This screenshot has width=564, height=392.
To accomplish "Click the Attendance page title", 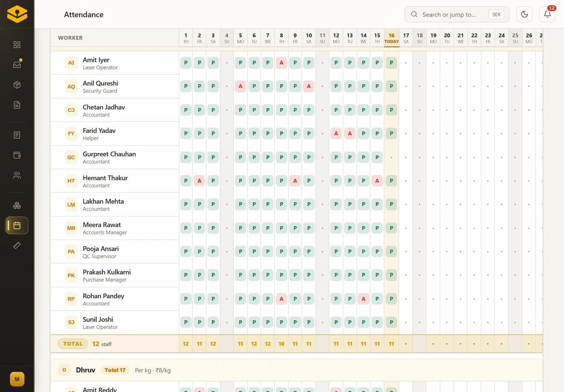I will click(x=84, y=14).
